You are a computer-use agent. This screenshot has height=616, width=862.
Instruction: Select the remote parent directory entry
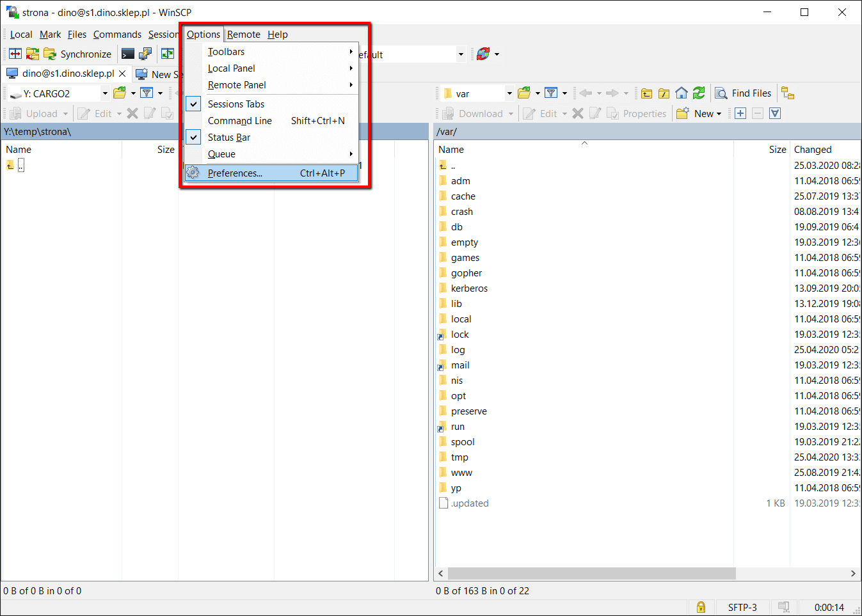coord(447,166)
